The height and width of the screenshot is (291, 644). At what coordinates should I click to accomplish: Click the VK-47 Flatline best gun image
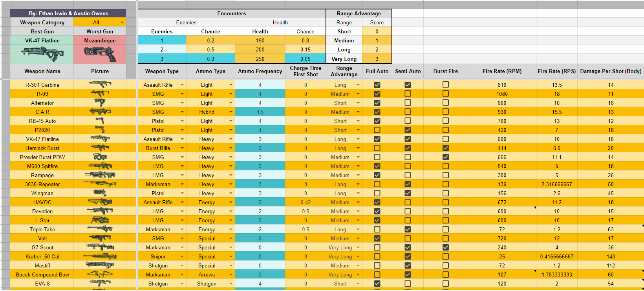[x=42, y=54]
